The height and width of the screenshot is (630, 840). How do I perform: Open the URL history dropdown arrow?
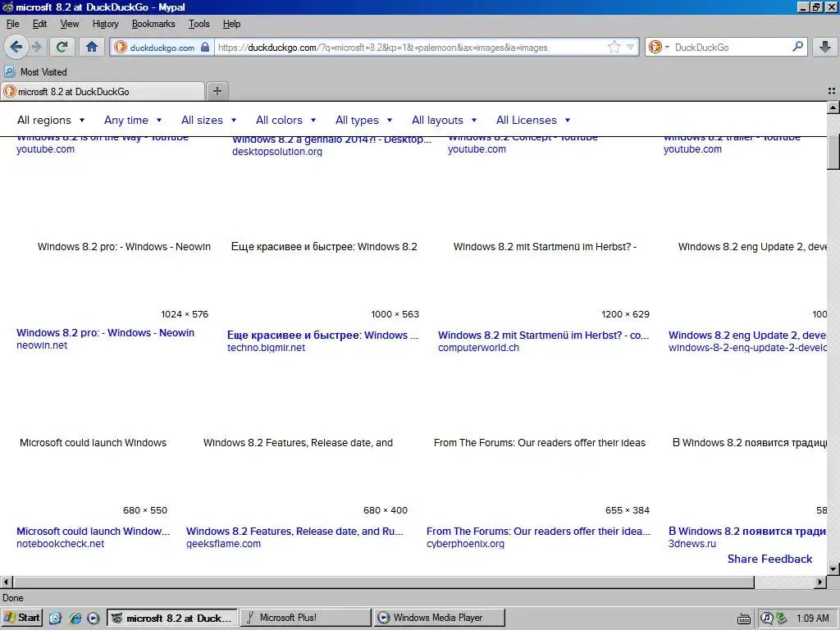coord(631,47)
